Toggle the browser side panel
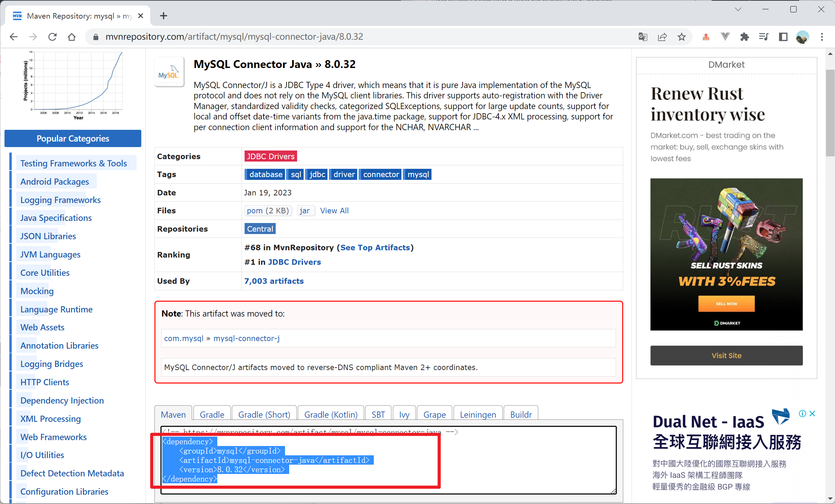This screenshot has height=504, width=835. (x=783, y=37)
